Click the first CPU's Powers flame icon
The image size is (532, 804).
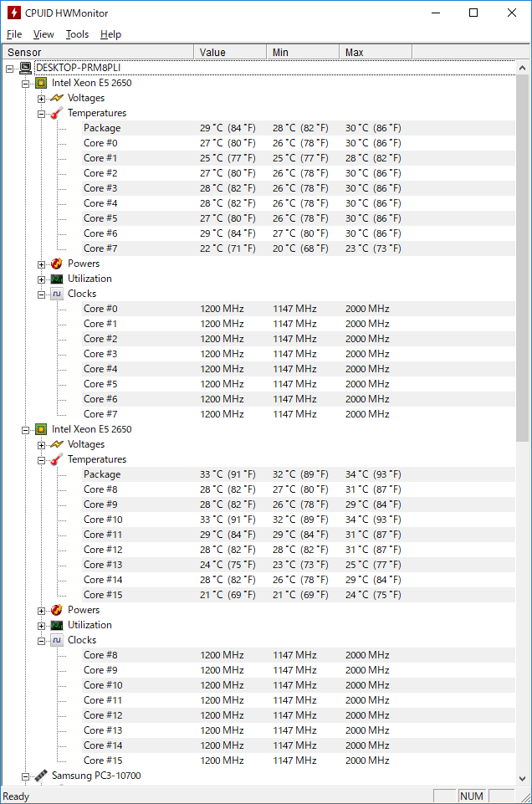(x=57, y=264)
